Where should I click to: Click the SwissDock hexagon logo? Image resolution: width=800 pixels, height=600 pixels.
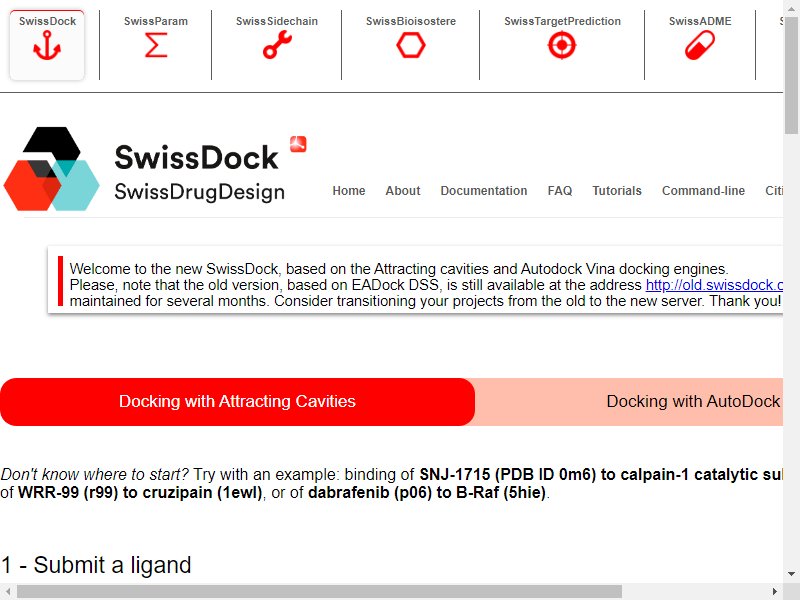point(52,169)
